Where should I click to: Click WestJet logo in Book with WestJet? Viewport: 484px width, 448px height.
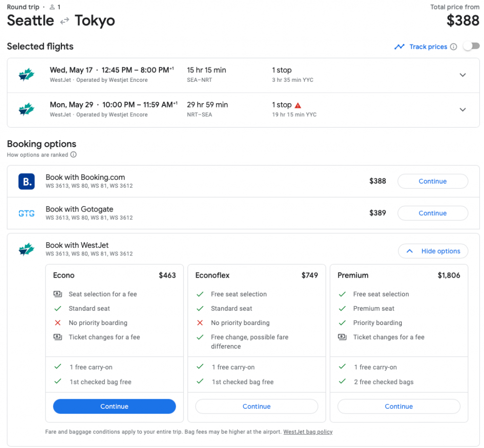pyautogui.click(x=26, y=249)
